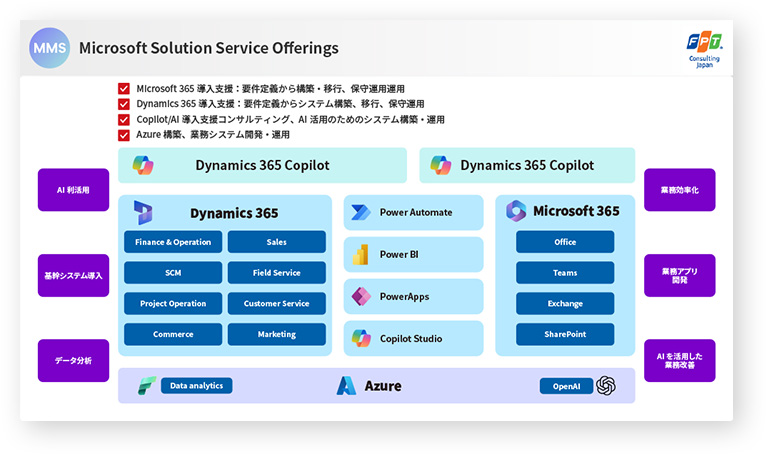The height and width of the screenshot is (461, 772).
Task: Click the left Dynamics 365 Copilot banner text
Action: [262, 165]
